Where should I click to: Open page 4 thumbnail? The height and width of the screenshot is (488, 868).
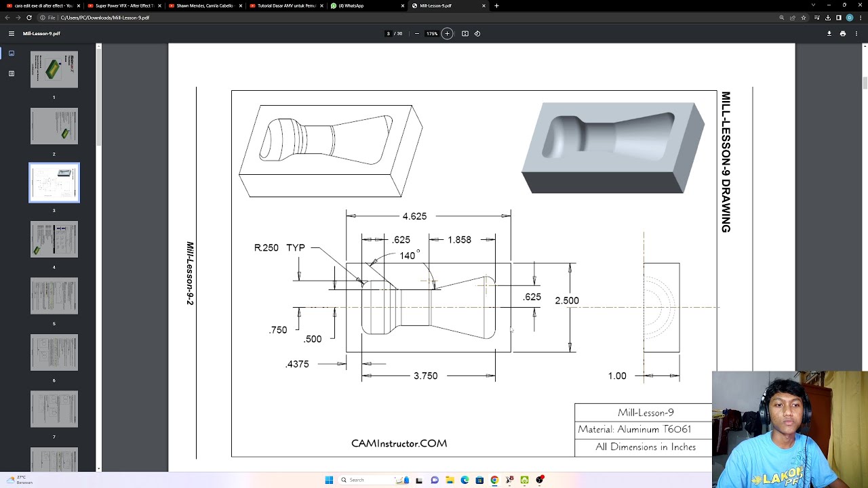[54, 239]
